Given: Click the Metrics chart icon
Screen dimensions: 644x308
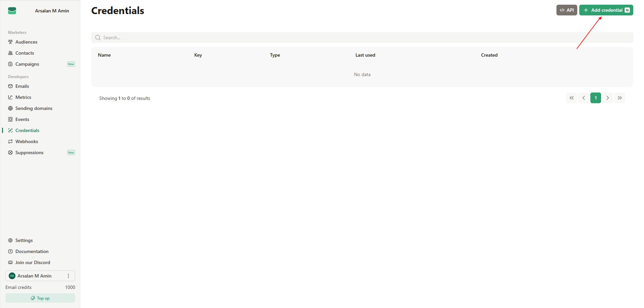Looking at the screenshot, I should (10, 97).
